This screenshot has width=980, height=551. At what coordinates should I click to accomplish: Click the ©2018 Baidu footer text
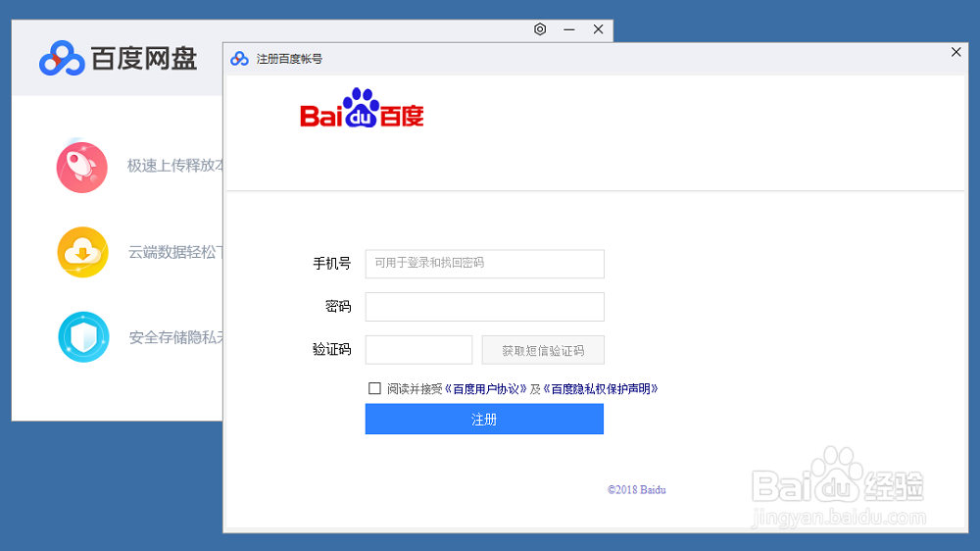(x=636, y=489)
